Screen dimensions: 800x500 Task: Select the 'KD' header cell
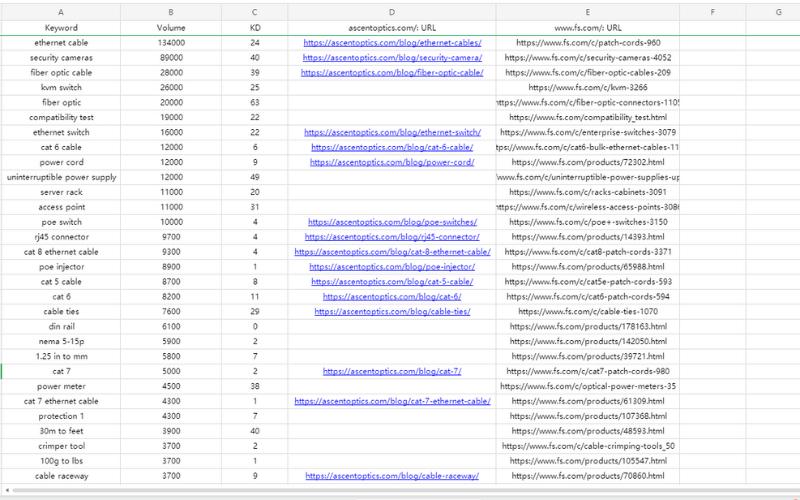coord(255,28)
